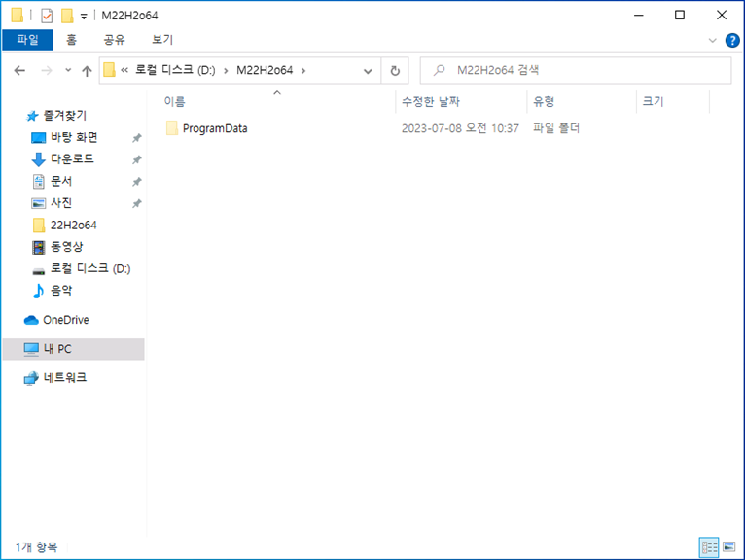
Task: Click the 1개 항목 status bar text
Action: click(36, 547)
